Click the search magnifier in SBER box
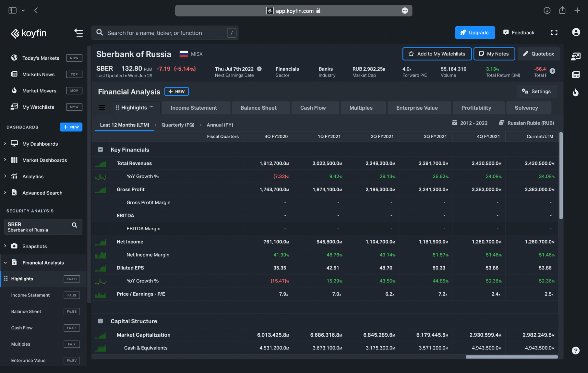Viewport: 588px width, 373px height. [x=74, y=225]
